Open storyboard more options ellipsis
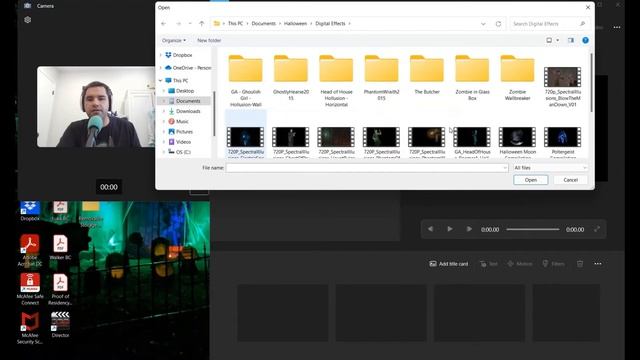The height and width of the screenshot is (360, 640). [598, 264]
